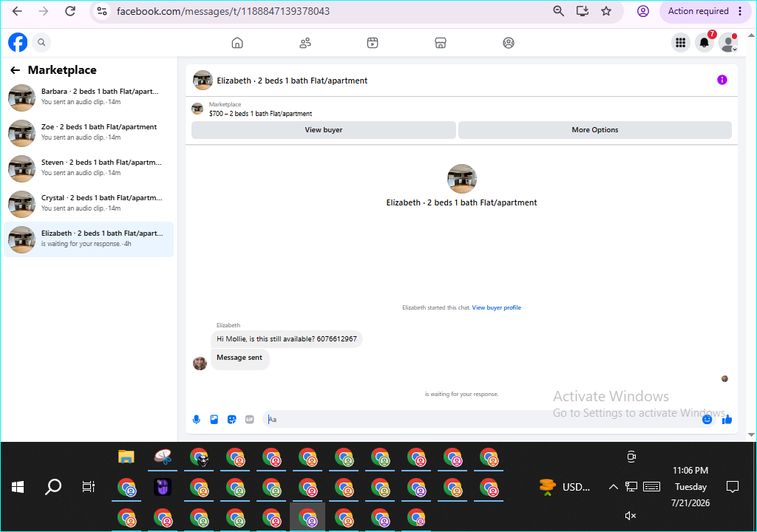Bookmark this page with the star
757x532 pixels.
pos(606,11)
